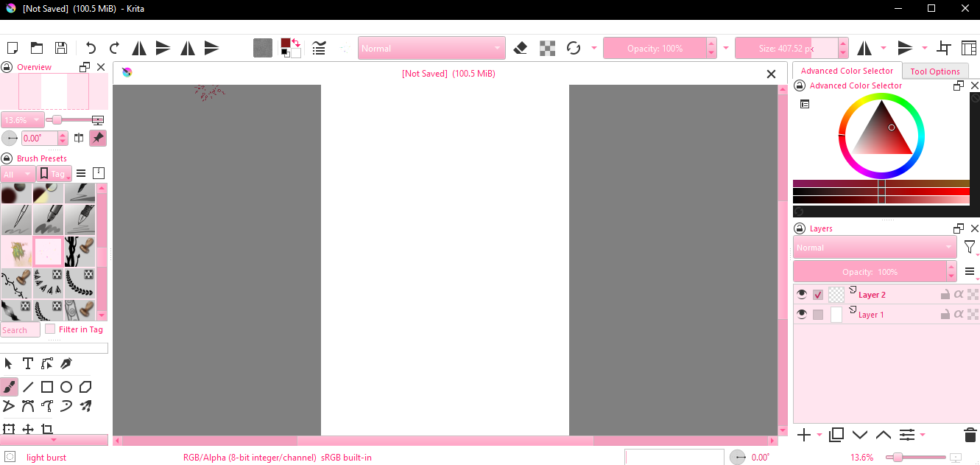Screen dimensions: 980x465
Task: Delete the layer with trash icon
Action: 970,435
